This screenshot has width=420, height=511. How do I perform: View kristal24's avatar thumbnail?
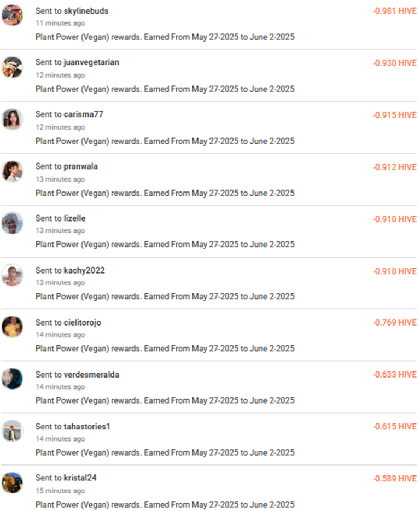point(12,483)
